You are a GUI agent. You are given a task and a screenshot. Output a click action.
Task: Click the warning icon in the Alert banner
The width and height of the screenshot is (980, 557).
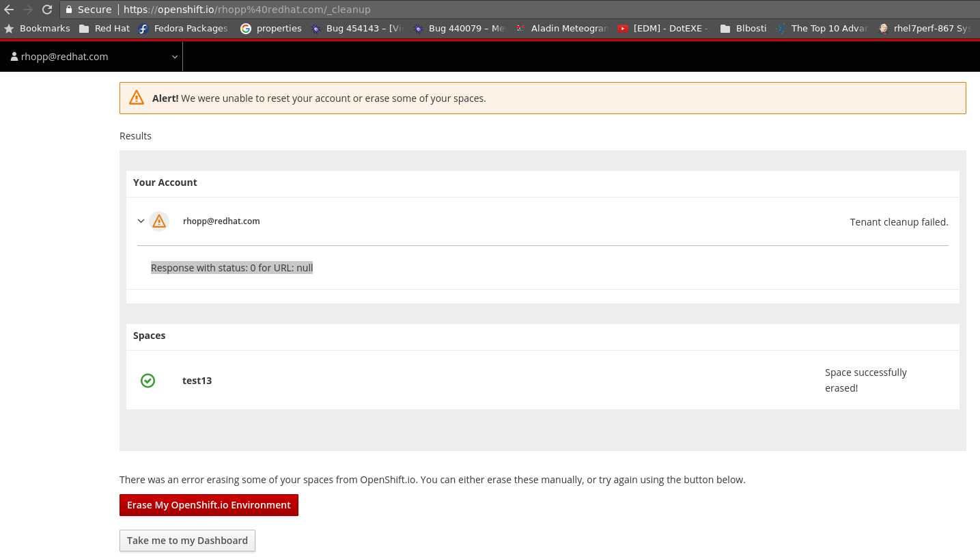point(136,97)
